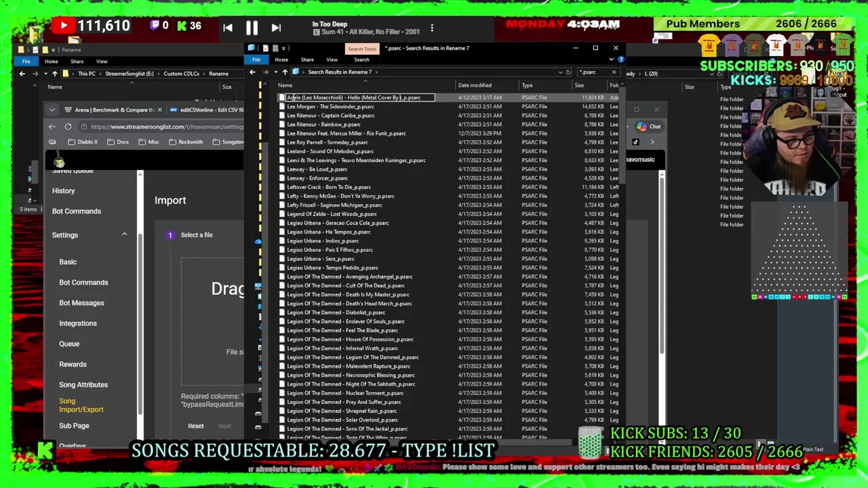868x488 pixels.
Task: Expand the ribbon chevron in Search Results window
Action: (x=612, y=60)
